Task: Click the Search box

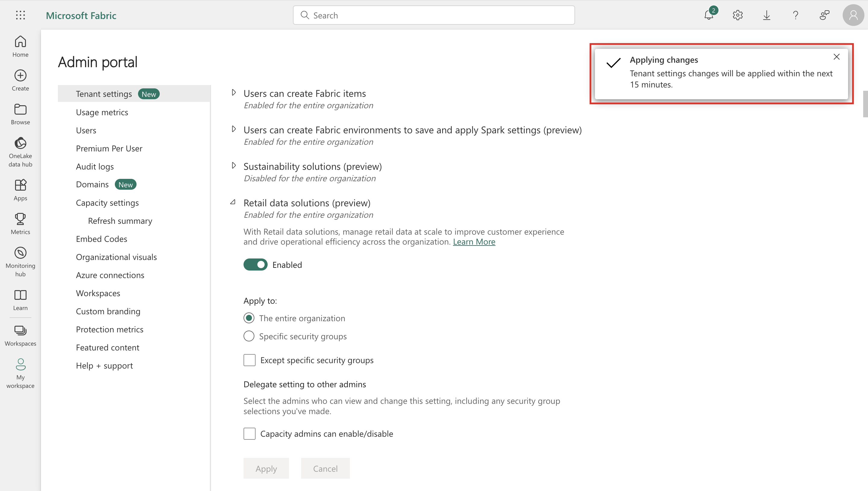Action: [434, 15]
